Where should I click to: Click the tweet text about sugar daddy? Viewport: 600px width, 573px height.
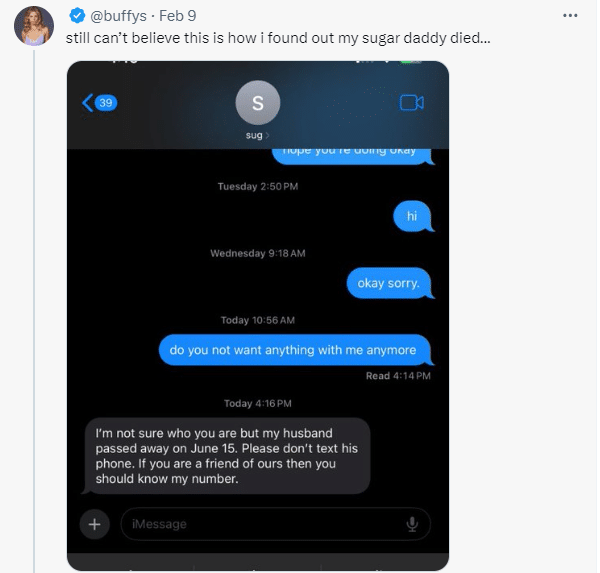point(278,38)
